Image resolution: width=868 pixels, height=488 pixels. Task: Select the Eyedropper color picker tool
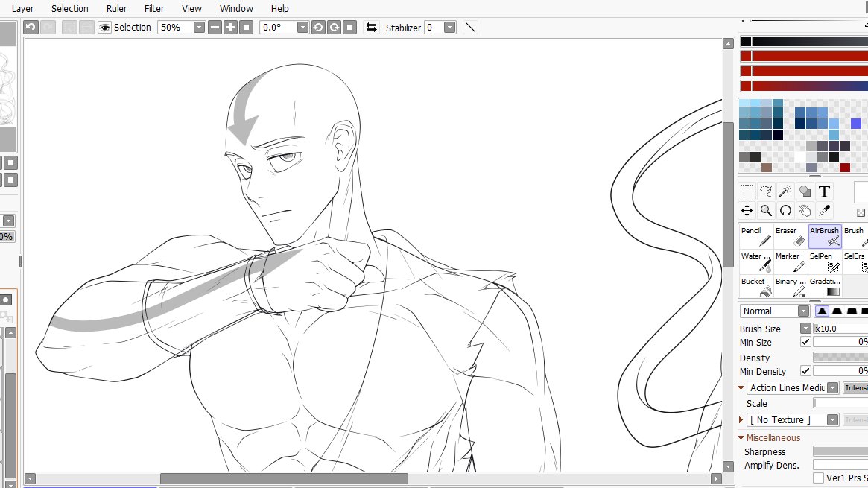pos(824,211)
